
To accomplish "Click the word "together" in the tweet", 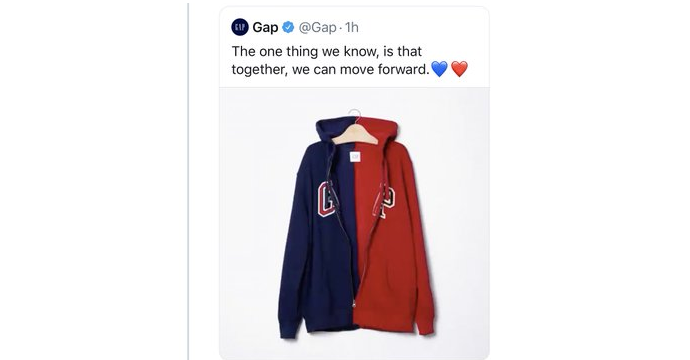I will 258,70.
